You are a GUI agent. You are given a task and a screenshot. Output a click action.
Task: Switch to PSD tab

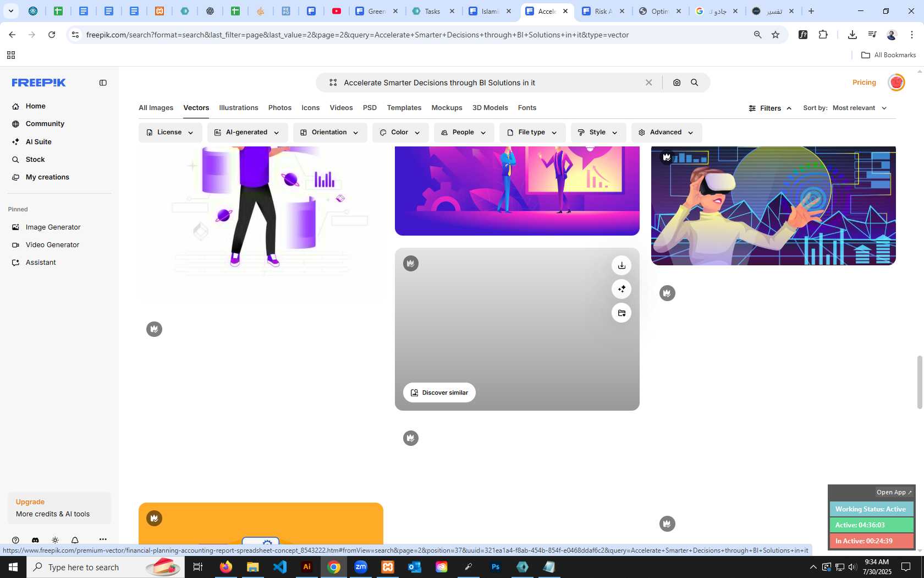click(370, 108)
